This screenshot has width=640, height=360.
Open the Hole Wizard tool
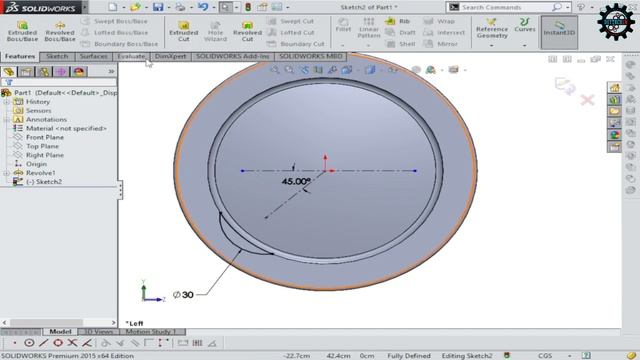click(x=216, y=31)
